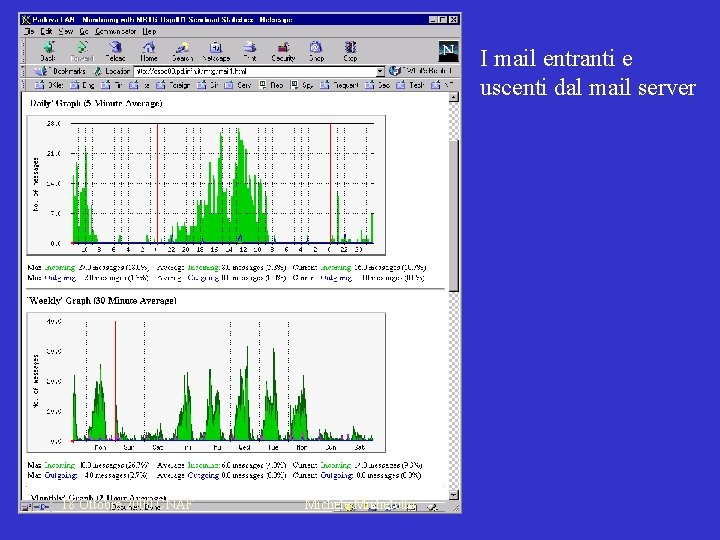
Task: Collapse the navigation toolbar grip handle
Action: 23,51
